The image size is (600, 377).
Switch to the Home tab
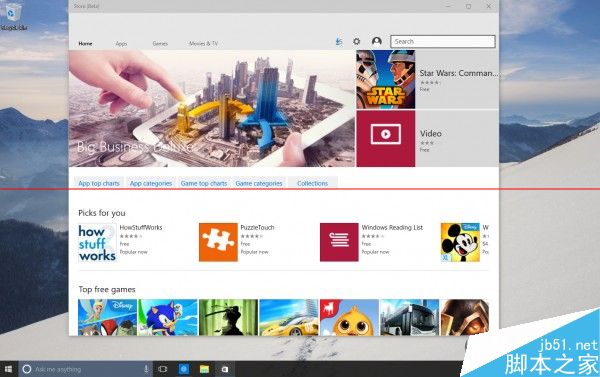tap(85, 44)
